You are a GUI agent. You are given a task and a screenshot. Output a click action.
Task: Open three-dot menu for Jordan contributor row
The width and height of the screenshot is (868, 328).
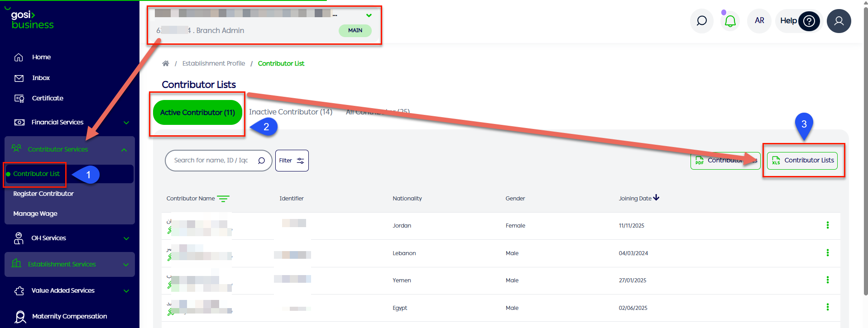(x=827, y=225)
